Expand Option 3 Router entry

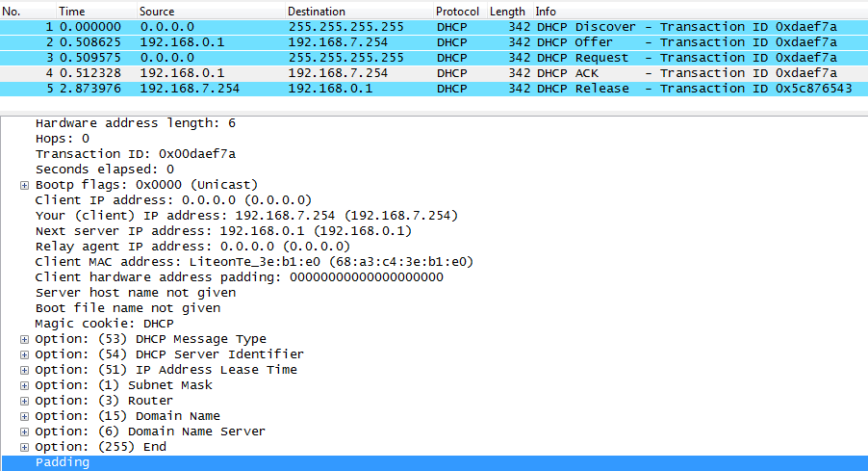[x=24, y=401]
